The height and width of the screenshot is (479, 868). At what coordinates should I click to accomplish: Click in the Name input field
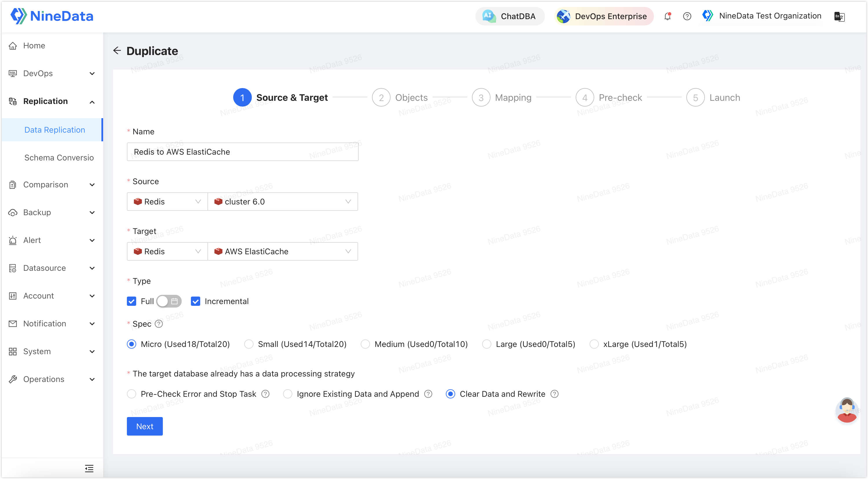[x=242, y=152]
